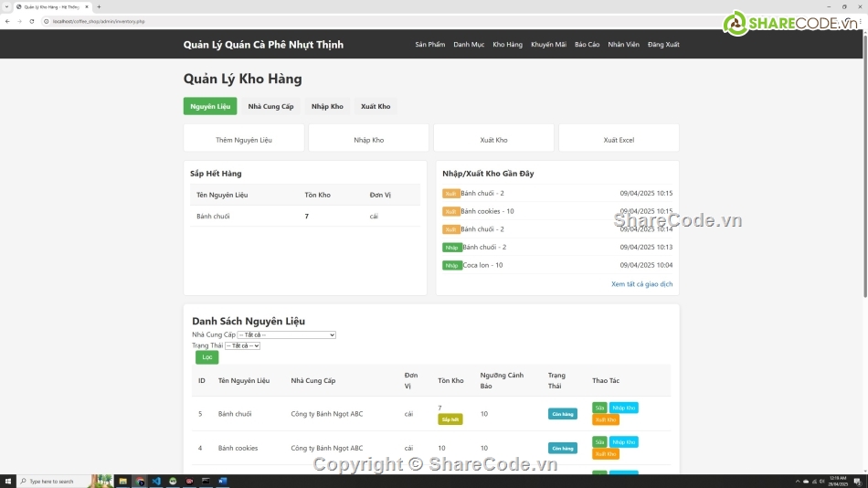Open the Nhà Cung Cấp filter dropdown
Image resolution: width=868 pixels, height=488 pixels.
coord(286,334)
